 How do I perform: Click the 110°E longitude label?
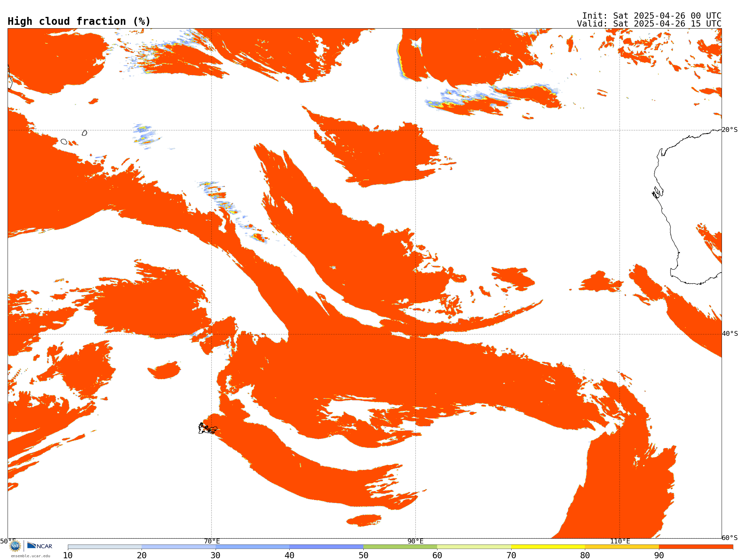(620, 541)
